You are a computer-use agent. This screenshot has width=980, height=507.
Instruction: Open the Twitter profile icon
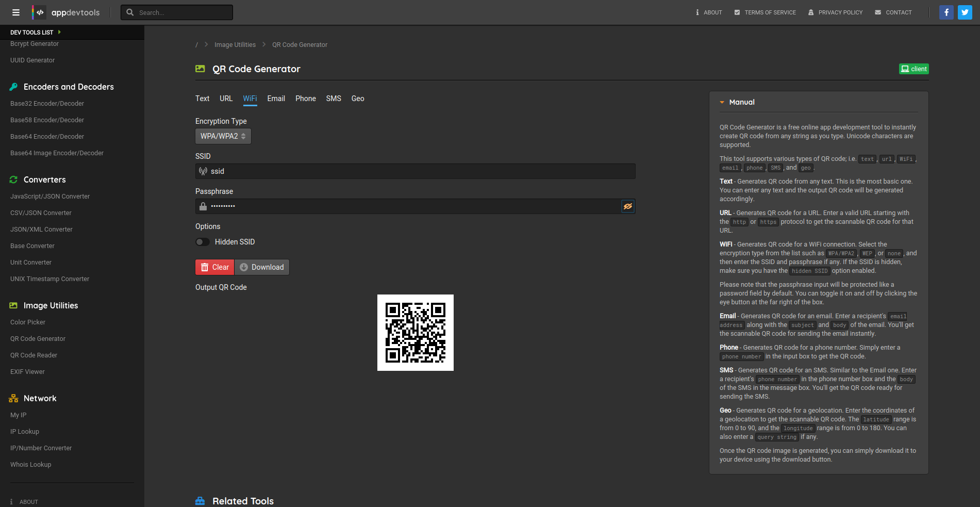click(965, 12)
